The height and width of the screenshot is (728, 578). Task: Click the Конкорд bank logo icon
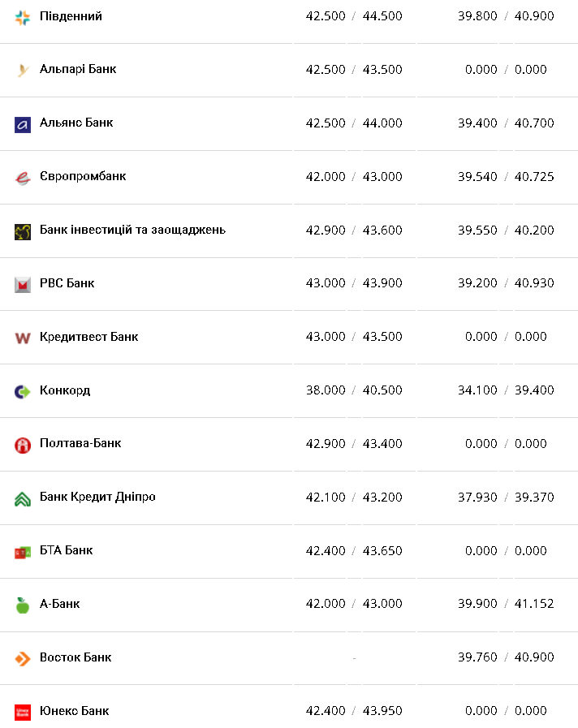coord(23,391)
